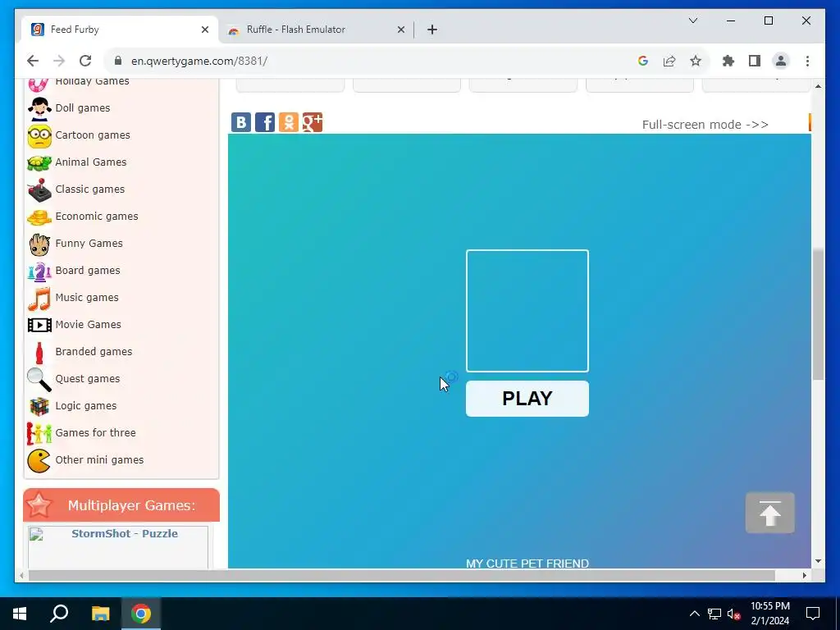Share on Facebook icon
This screenshot has height=630, width=840.
click(265, 122)
